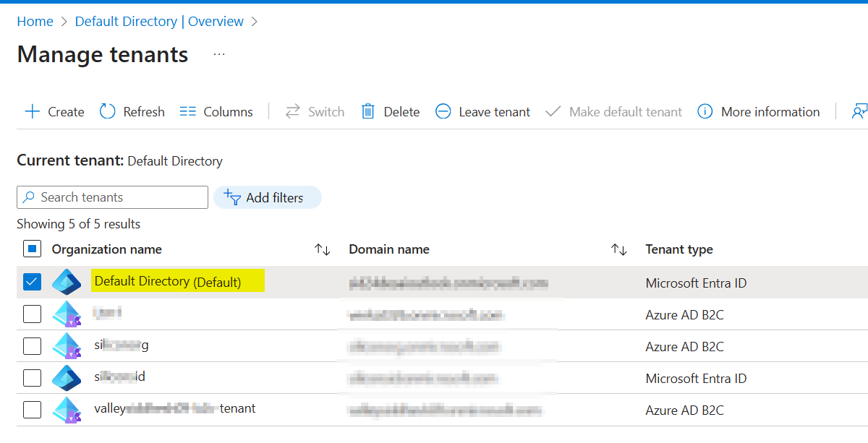The width and height of the screenshot is (868, 443).
Task: Check the valley tenant row checkbox
Action: [x=32, y=410]
